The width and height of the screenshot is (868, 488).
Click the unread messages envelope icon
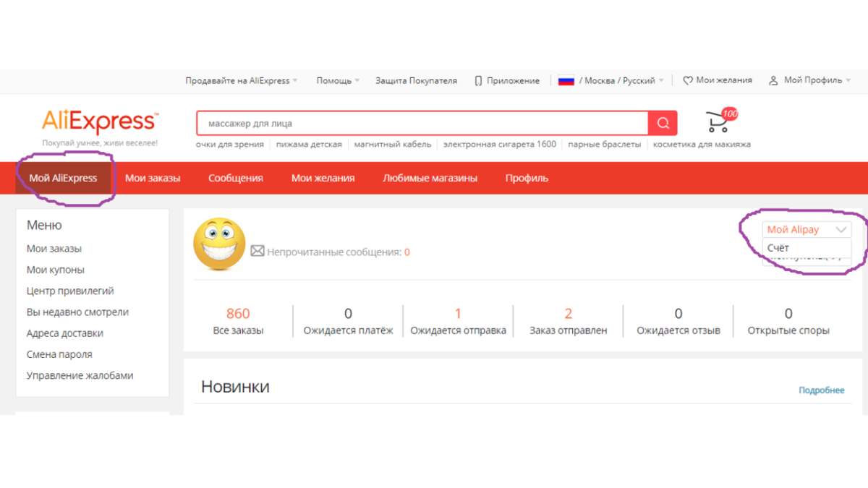coord(258,251)
